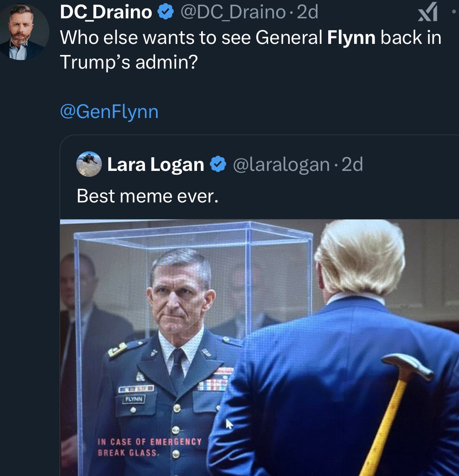
Task: Click the DC_Draino display name
Action: point(106,12)
